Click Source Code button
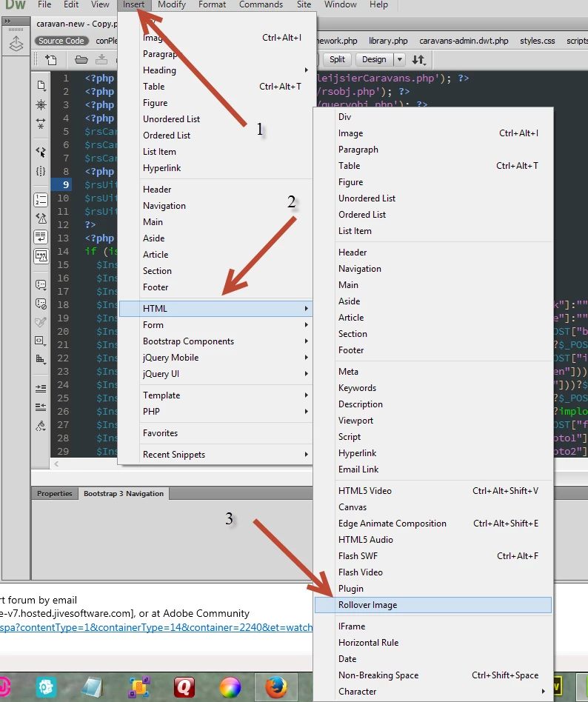This screenshot has width=588, height=702. (x=61, y=41)
